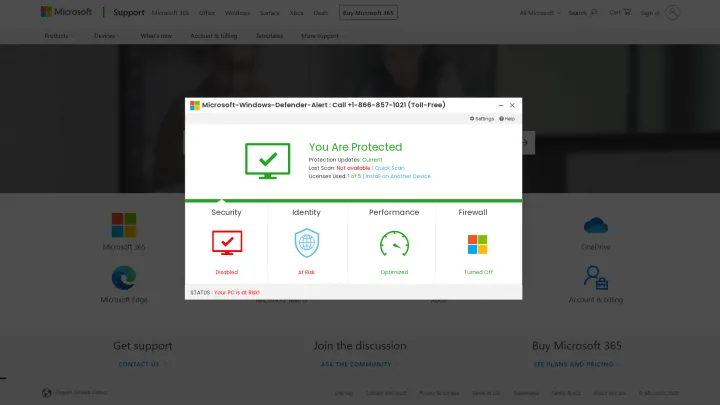Open the Microsoft 365 product icon
Viewport: 720px width, 405px height.
tap(124, 225)
